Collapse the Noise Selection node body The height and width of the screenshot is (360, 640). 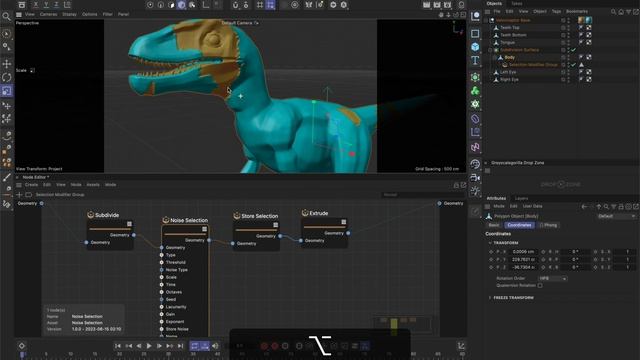point(204,229)
